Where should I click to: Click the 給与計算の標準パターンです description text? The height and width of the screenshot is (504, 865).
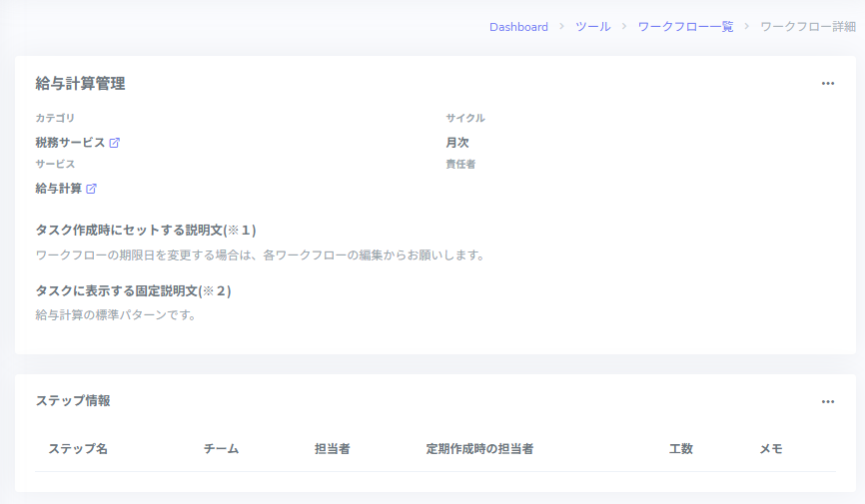coord(116,315)
